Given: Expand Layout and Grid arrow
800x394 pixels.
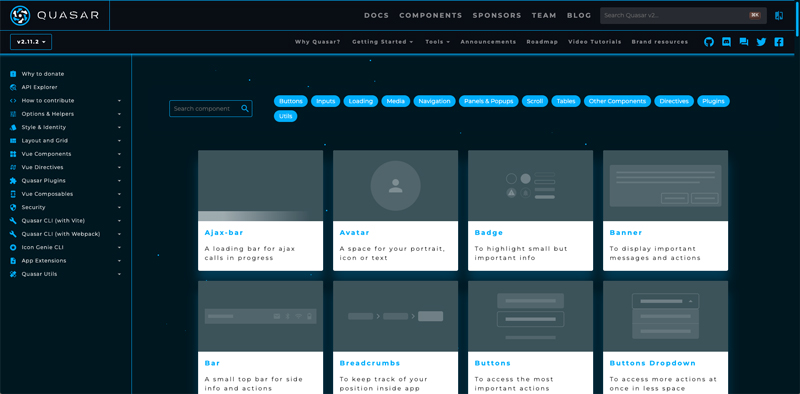Looking at the screenshot, I should point(119,140).
